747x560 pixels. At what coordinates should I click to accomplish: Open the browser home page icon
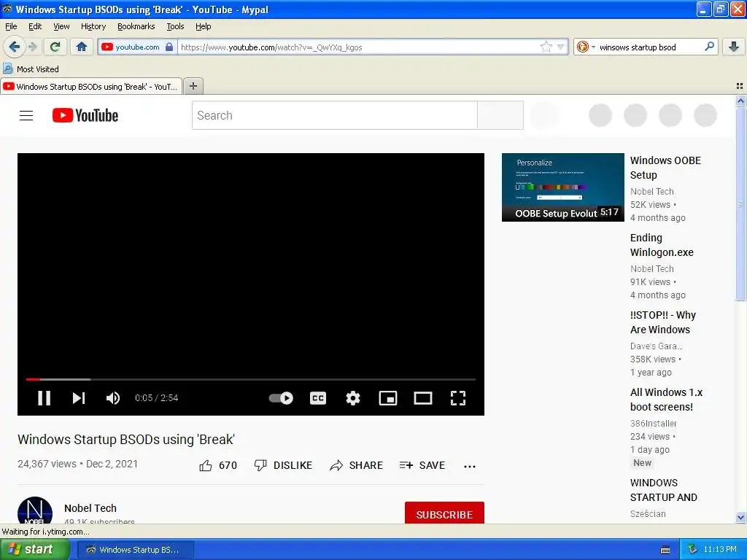click(x=82, y=47)
